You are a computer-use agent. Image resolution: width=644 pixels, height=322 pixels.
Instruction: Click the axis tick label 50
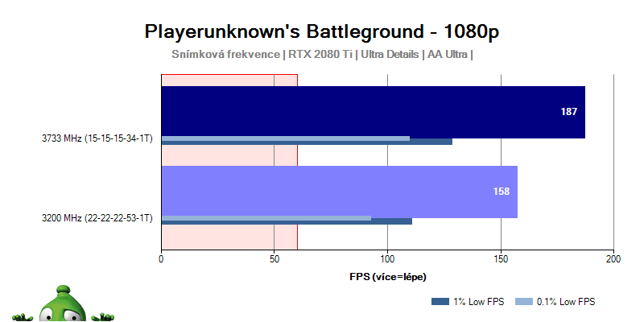point(275,259)
